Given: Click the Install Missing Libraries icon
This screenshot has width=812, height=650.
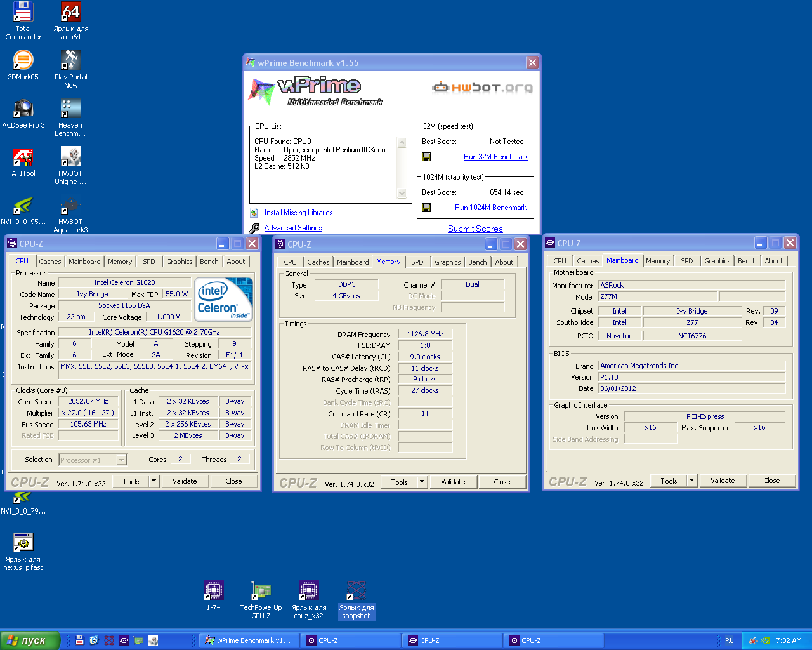Looking at the screenshot, I should coord(254,213).
